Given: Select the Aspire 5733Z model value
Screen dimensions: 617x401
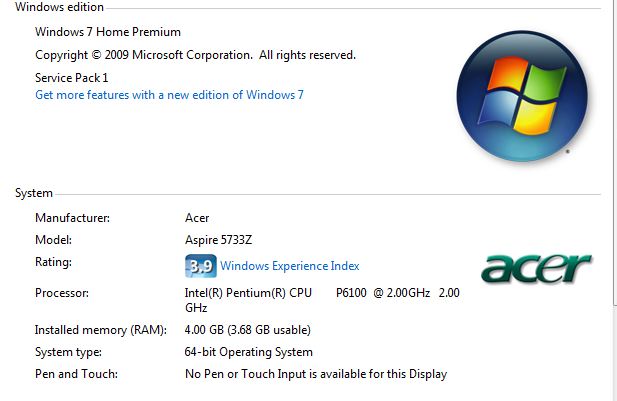Looking at the screenshot, I should pos(218,240).
